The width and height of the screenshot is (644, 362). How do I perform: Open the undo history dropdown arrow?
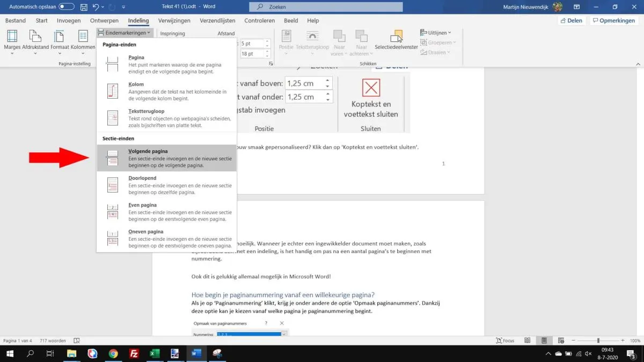(103, 7)
